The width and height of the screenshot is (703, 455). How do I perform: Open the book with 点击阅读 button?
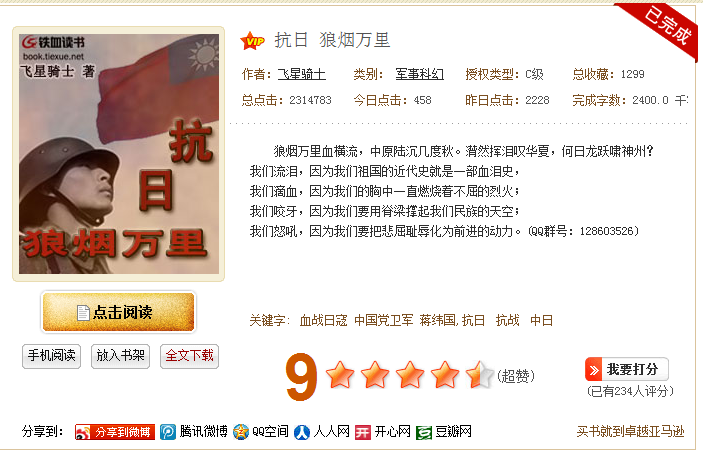tap(118, 312)
